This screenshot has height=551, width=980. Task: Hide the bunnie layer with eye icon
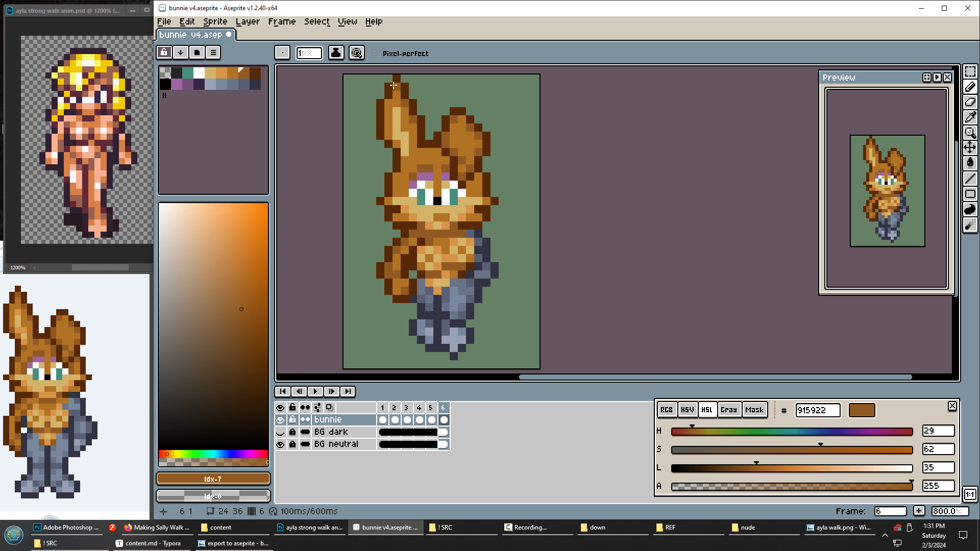[x=280, y=420]
